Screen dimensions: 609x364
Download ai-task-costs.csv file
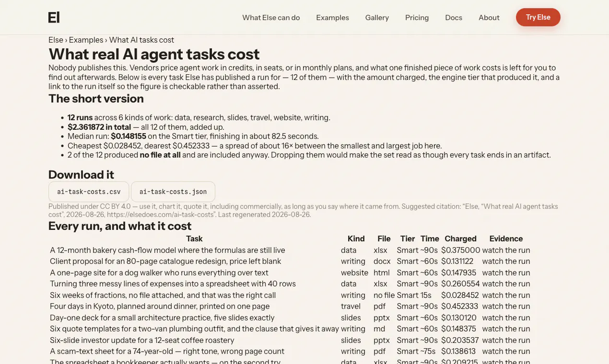(x=89, y=192)
